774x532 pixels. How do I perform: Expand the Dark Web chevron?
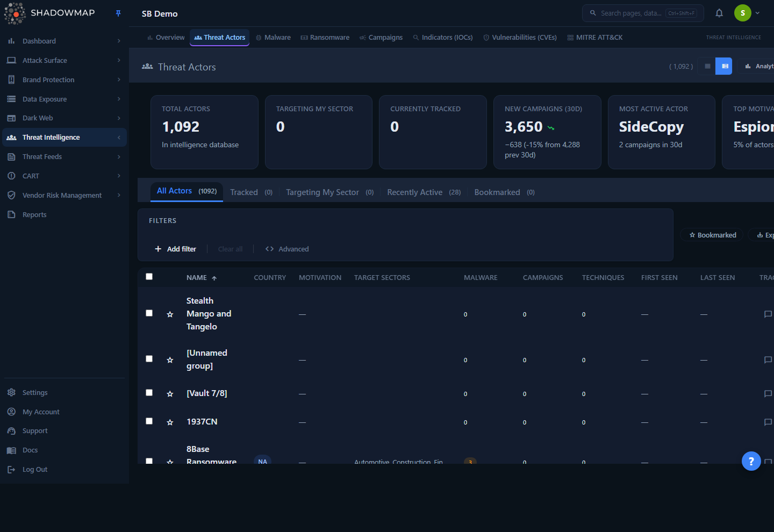[x=119, y=118]
